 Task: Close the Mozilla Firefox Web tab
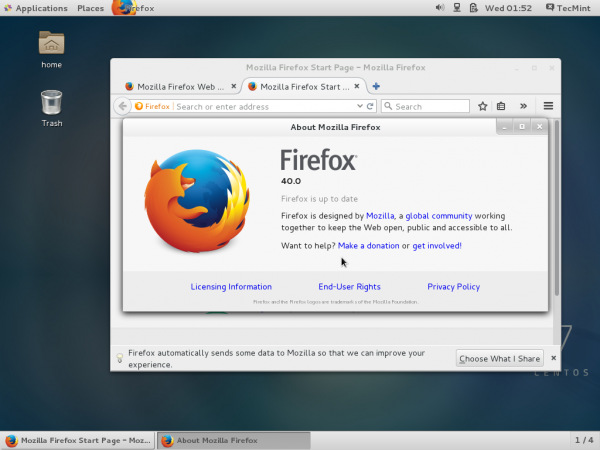[233, 86]
